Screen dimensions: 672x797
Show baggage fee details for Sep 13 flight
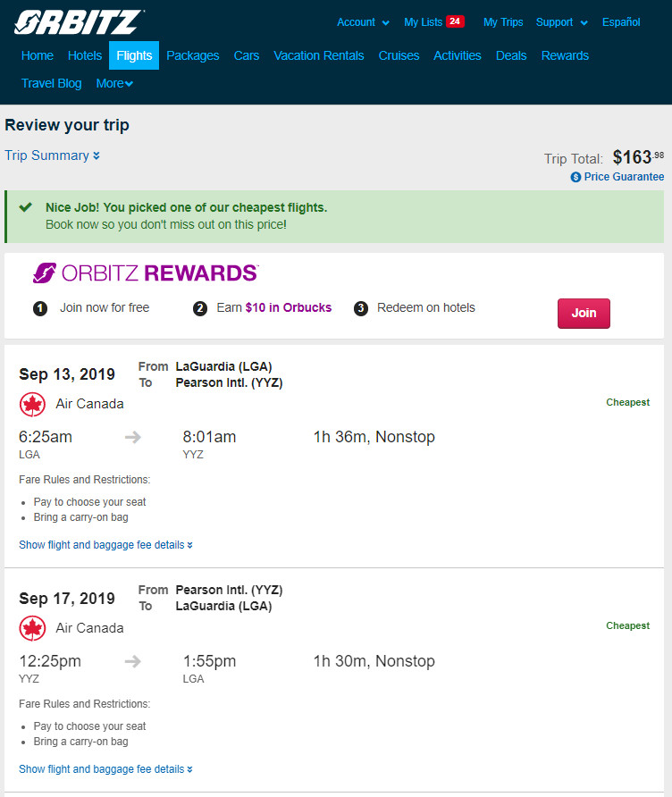click(105, 545)
